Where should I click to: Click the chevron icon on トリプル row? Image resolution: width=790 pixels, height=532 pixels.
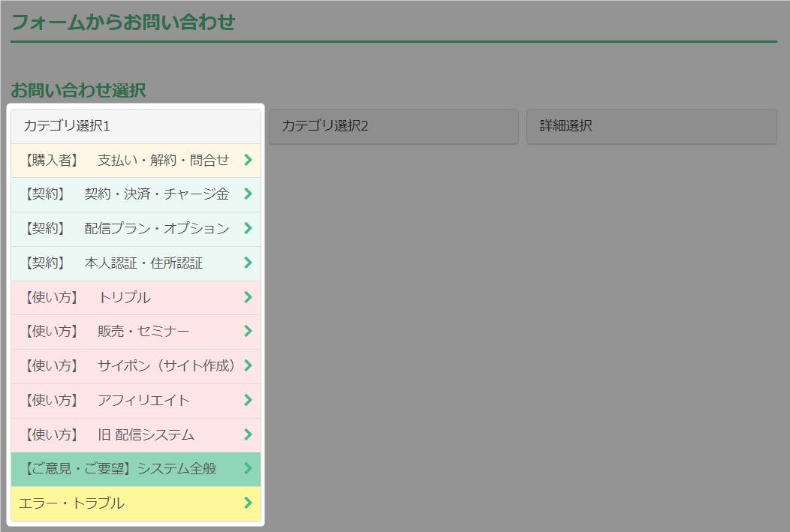[248, 298]
